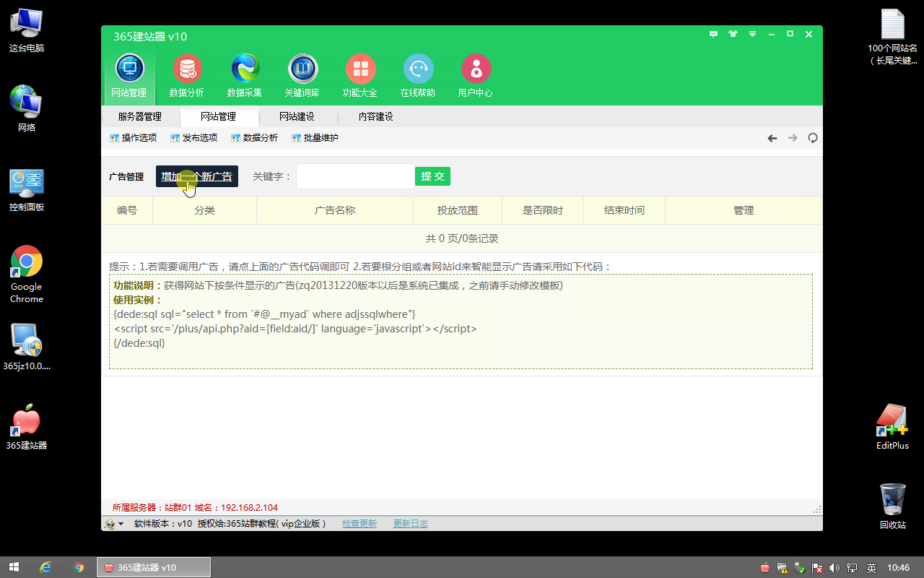
Task: Click the feedback chat bubble icon
Action: coord(714,34)
